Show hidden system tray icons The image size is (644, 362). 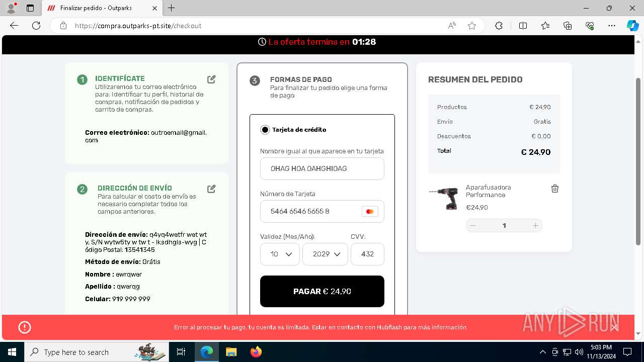[x=542, y=352]
